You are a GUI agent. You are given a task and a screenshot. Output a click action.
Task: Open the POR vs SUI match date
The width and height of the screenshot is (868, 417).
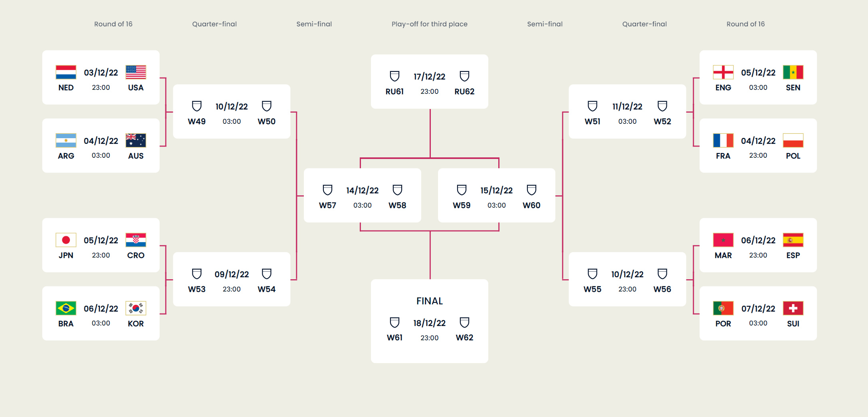tap(758, 309)
